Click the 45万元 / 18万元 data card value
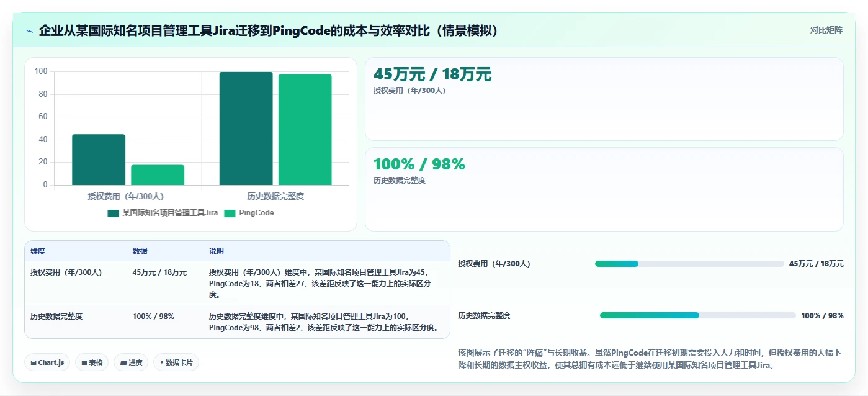 (x=432, y=74)
